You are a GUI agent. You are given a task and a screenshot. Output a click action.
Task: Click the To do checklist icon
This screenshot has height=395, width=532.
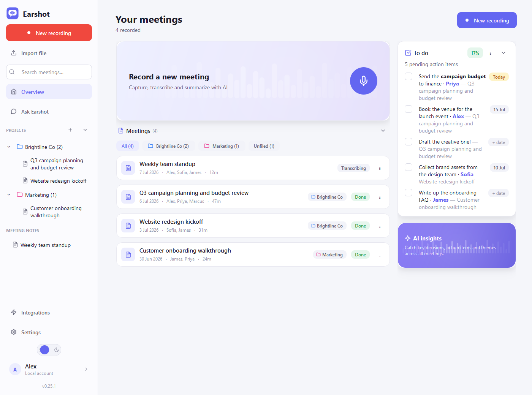408,53
